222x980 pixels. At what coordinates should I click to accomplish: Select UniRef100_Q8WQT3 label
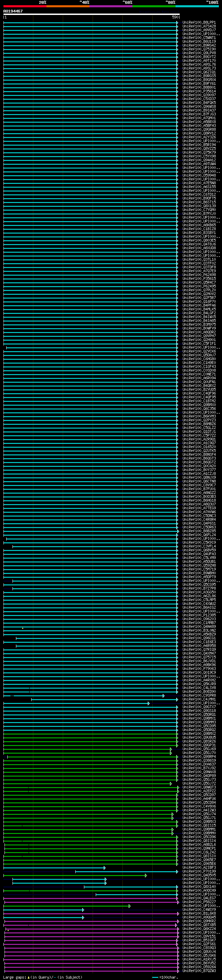click(x=199, y=787)
